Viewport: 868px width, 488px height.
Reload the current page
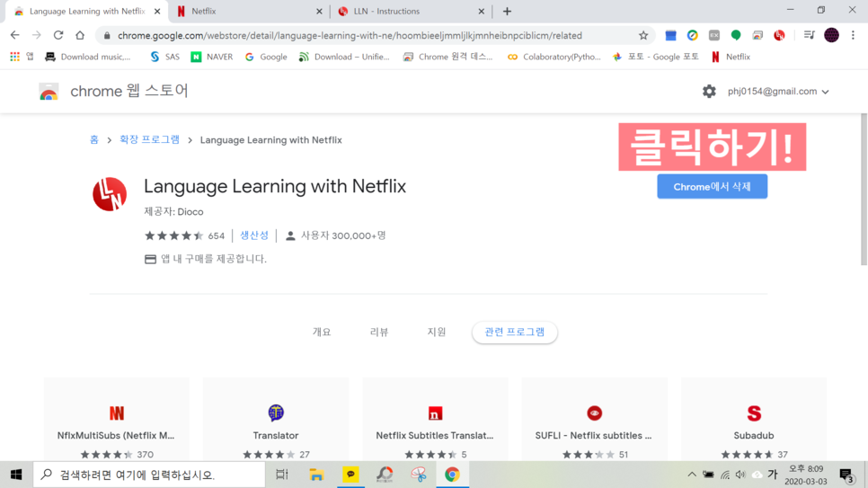click(x=58, y=35)
